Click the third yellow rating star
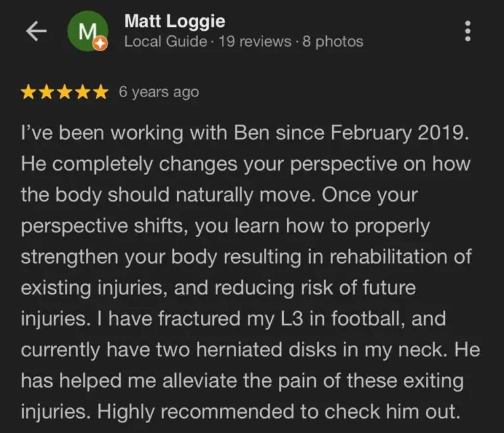Viewport: 504px width, 433px height. coord(65,93)
